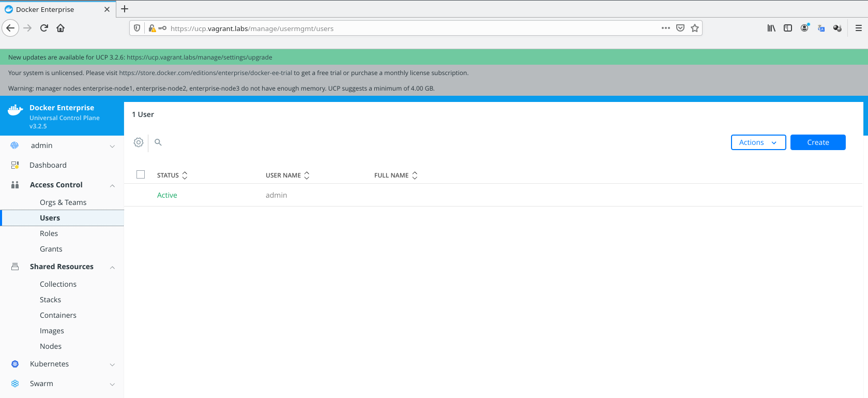Image resolution: width=868 pixels, height=398 pixels.
Task: Open the Nodes page
Action: pos(51,346)
